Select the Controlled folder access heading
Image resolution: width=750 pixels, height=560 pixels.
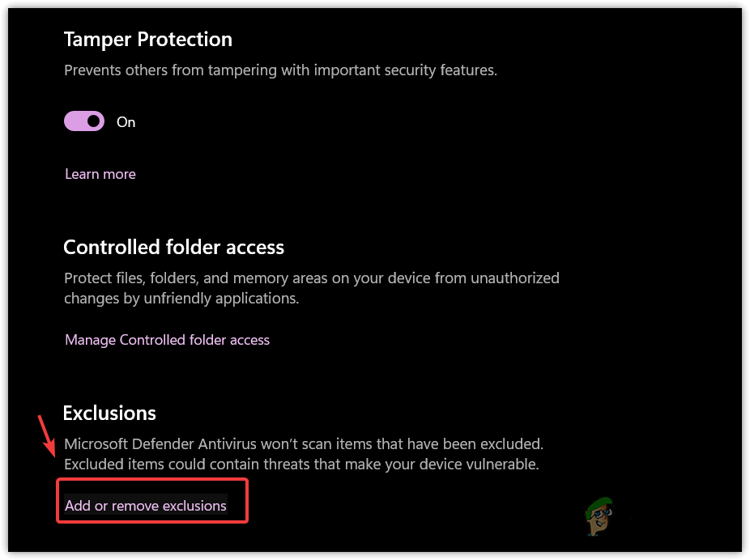coord(173,247)
